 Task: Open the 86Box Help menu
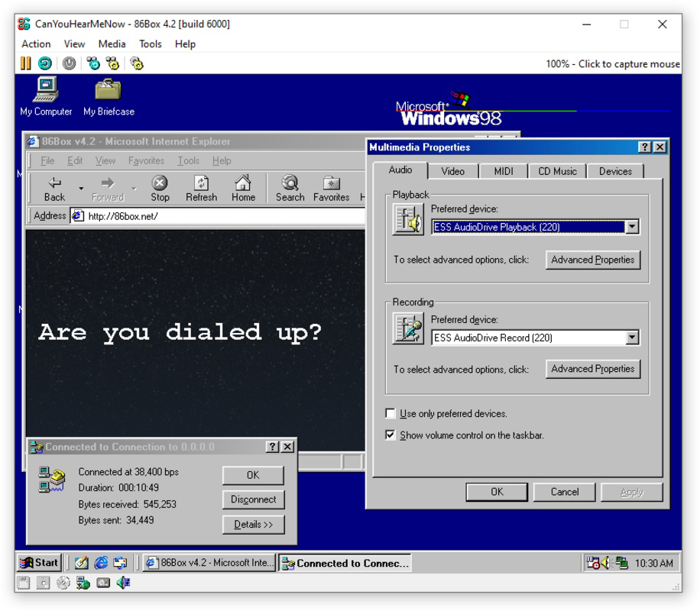[185, 44]
